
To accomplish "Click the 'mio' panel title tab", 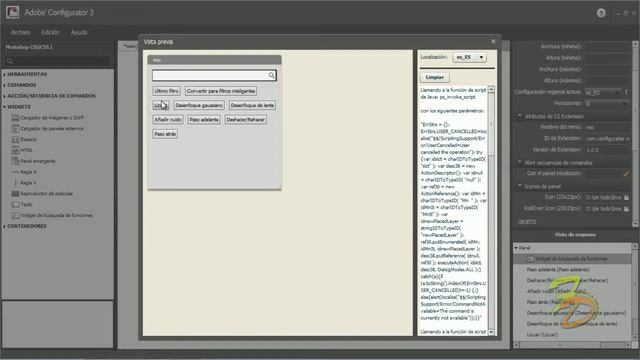I will pyautogui.click(x=214, y=60).
